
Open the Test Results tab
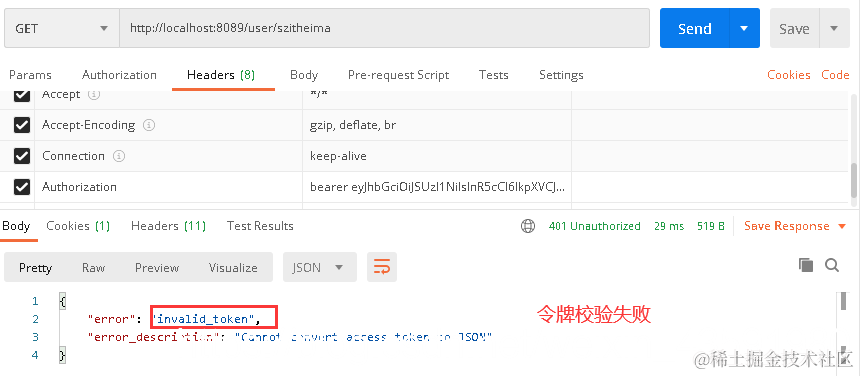260,226
